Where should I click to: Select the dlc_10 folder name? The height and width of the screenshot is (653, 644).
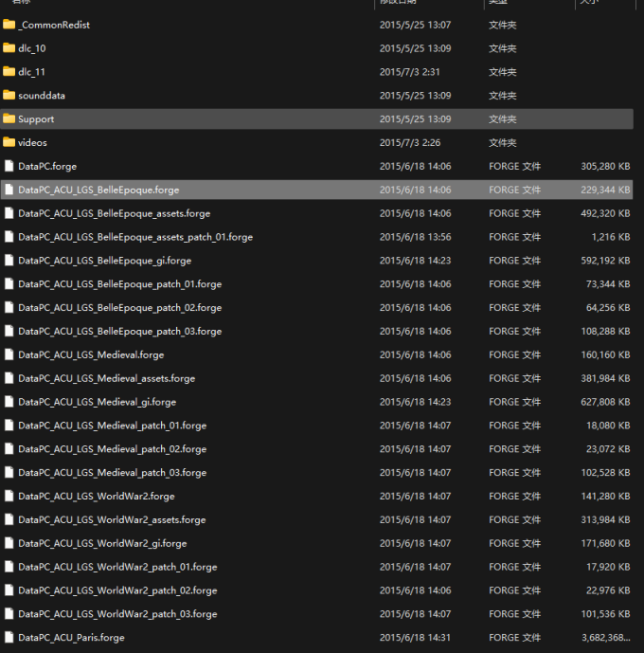pyautogui.click(x=32, y=48)
